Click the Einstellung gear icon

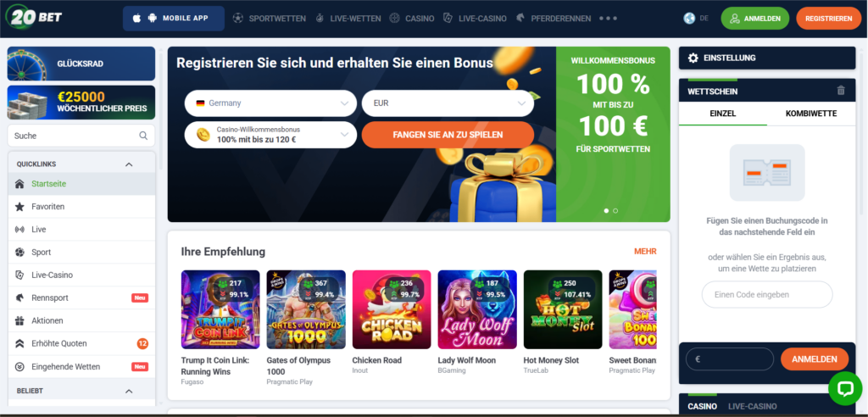693,58
